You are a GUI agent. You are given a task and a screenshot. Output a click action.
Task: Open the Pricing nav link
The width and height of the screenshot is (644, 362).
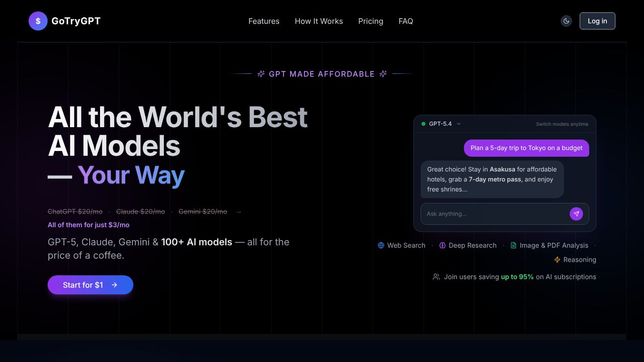point(371,21)
